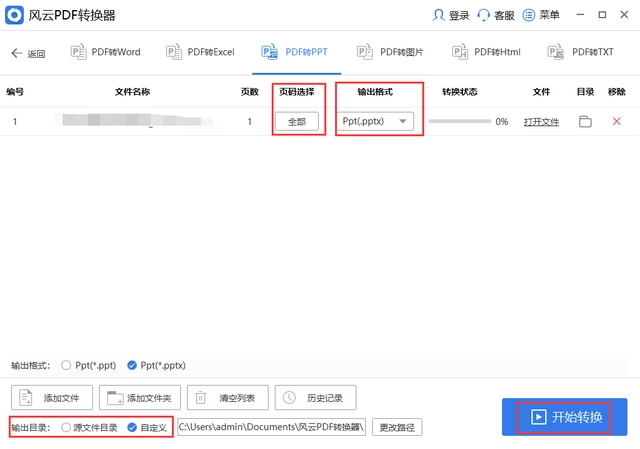
Task: Click the 目录 column header
Action: pos(585,92)
